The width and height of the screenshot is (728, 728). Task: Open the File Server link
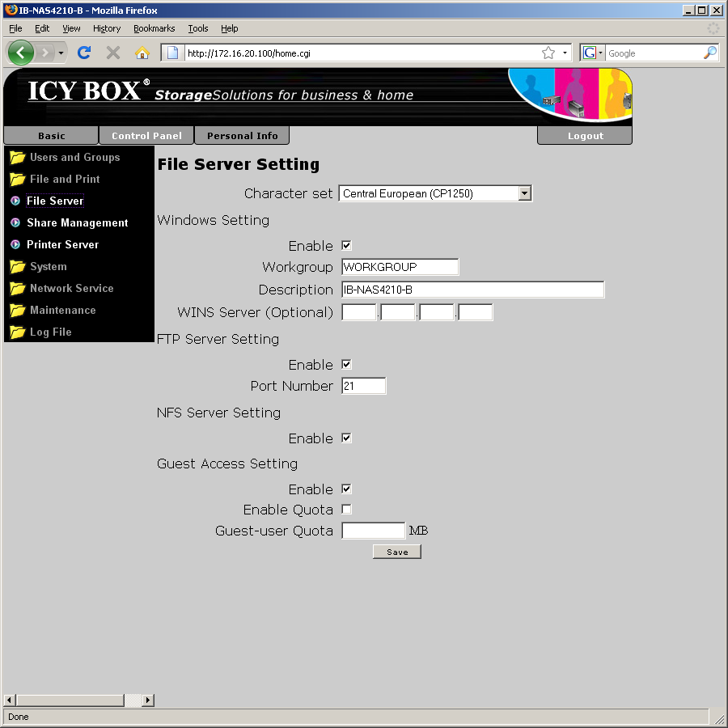pos(55,201)
